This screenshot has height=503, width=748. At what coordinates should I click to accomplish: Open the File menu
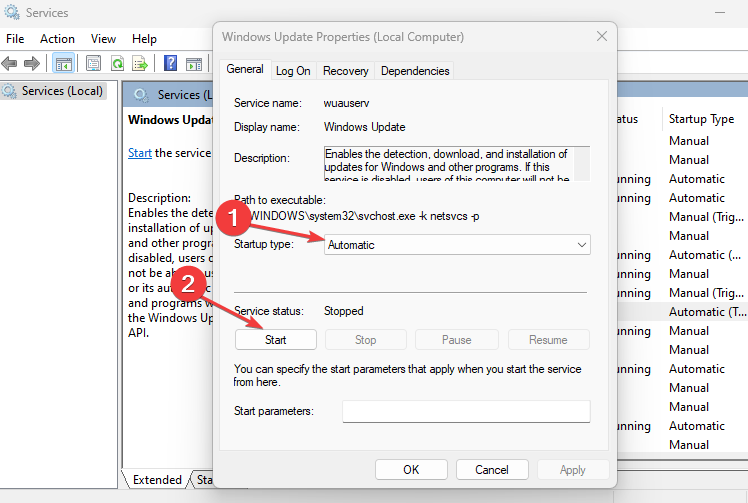pos(15,39)
